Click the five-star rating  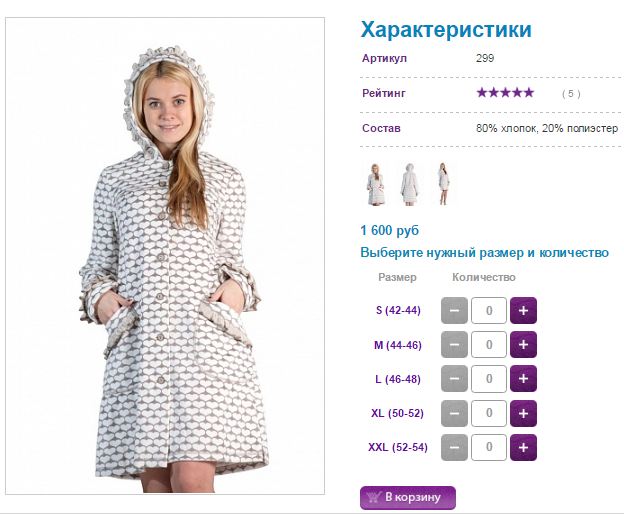click(505, 93)
